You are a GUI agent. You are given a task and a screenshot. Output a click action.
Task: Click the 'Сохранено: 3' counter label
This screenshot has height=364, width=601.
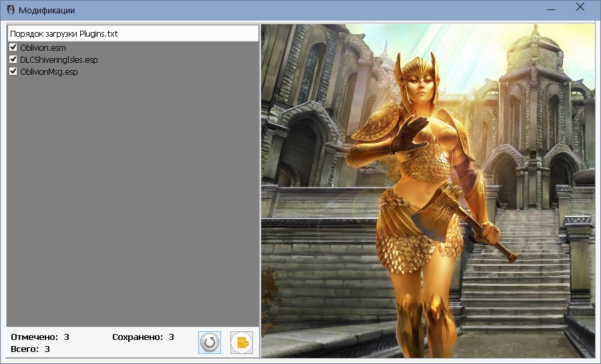coord(143,337)
